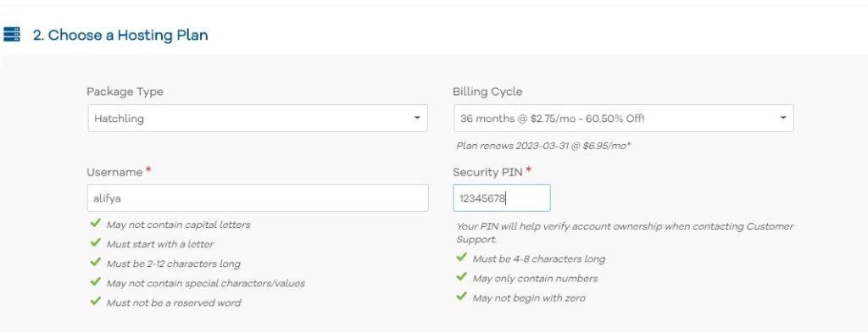Click the checkmark next to Must be 4-8 characters long
868x333 pixels.
[461, 258]
